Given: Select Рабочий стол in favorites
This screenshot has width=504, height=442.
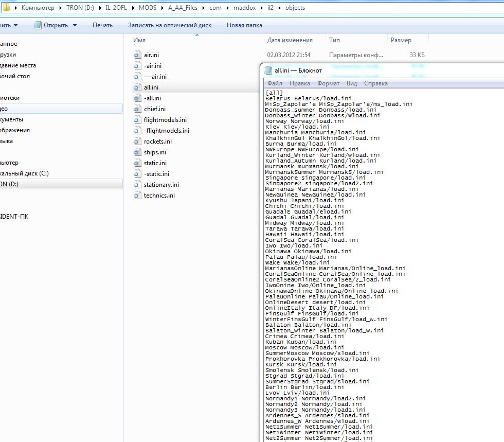Looking at the screenshot, I should tap(15, 76).
